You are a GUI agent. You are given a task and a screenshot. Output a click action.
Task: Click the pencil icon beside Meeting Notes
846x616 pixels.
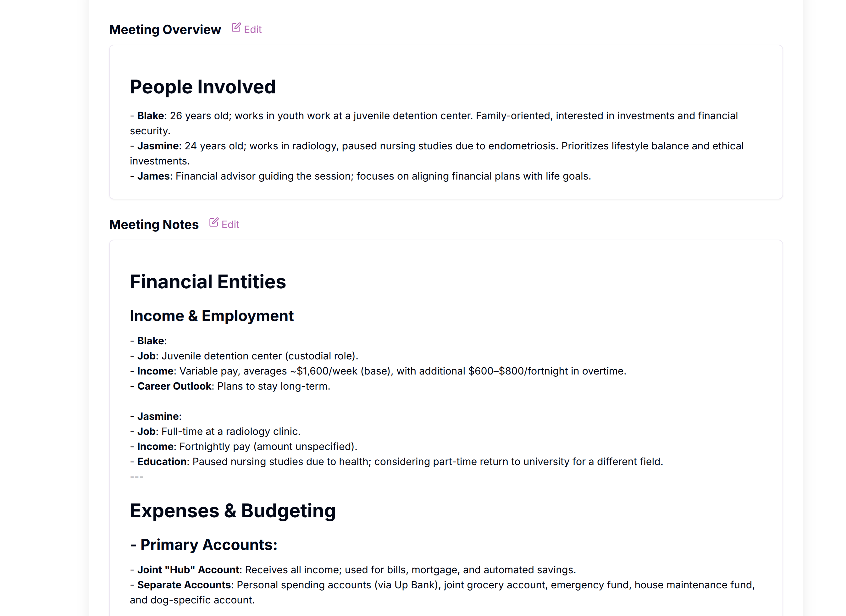coord(214,222)
